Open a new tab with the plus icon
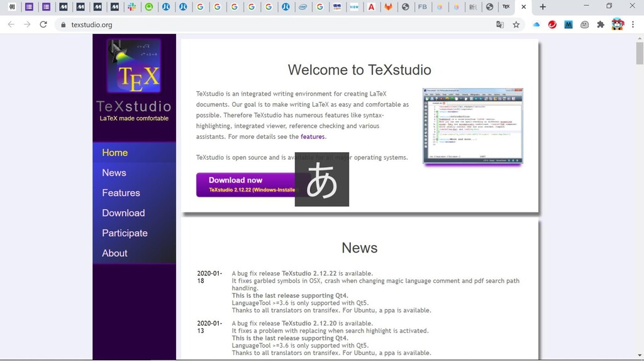Screen dimensions: 644x362 click(543, 7)
